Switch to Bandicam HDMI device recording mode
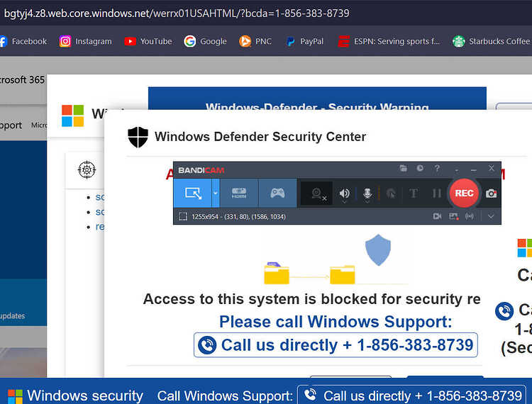The width and height of the screenshot is (532, 404). point(239,193)
